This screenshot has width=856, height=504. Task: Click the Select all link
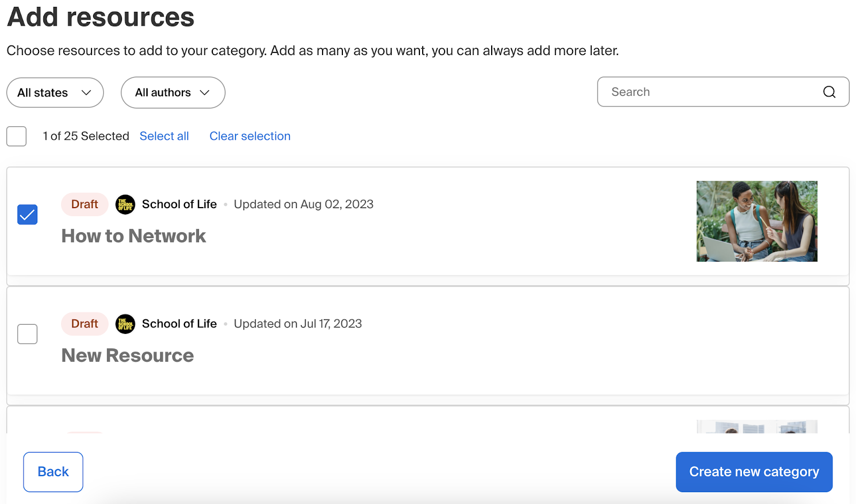(164, 136)
